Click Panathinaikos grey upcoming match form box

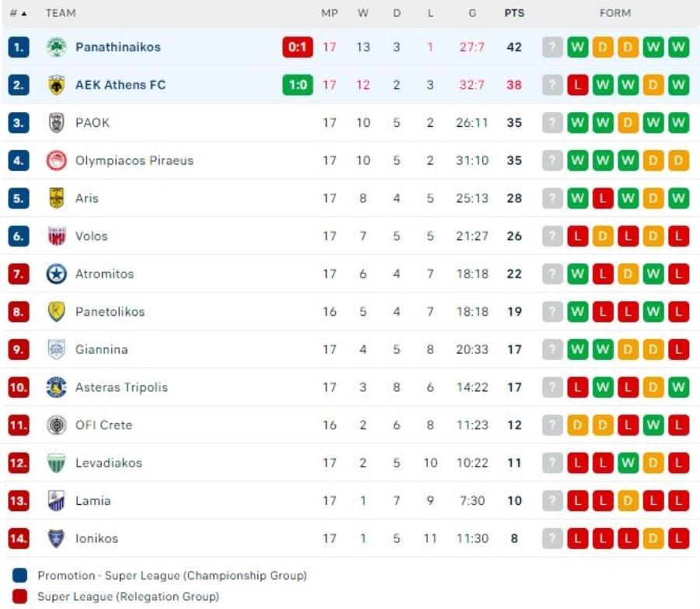[x=551, y=47]
